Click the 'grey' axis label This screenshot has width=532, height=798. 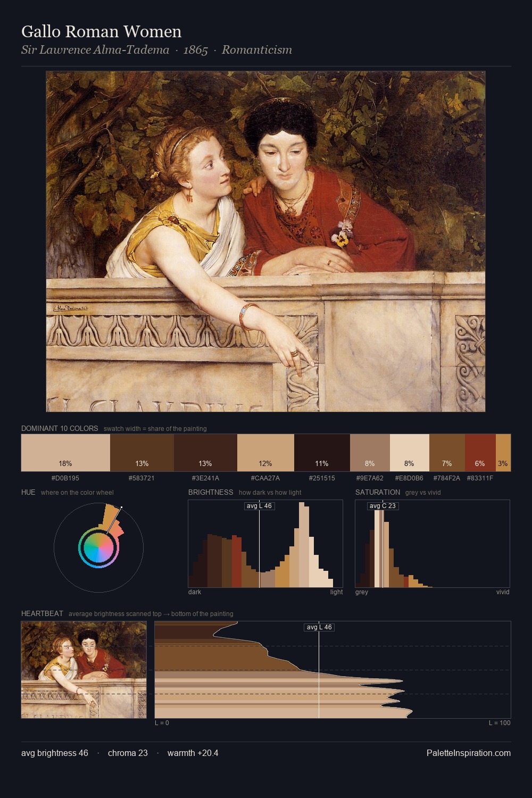(362, 592)
